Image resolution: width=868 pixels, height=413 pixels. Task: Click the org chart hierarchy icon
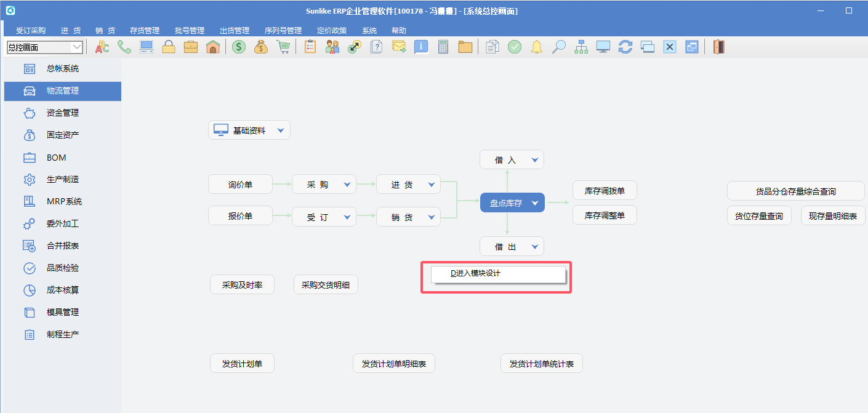pos(581,47)
